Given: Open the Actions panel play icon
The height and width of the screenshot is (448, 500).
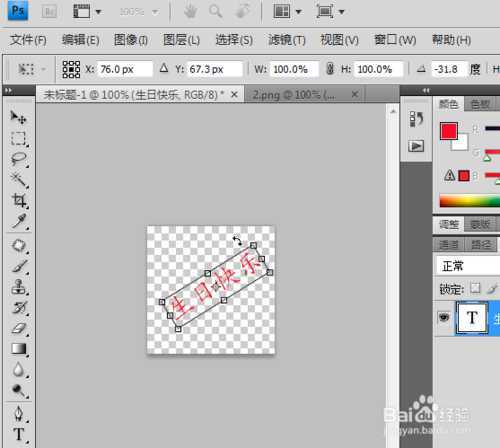Looking at the screenshot, I should [x=416, y=146].
